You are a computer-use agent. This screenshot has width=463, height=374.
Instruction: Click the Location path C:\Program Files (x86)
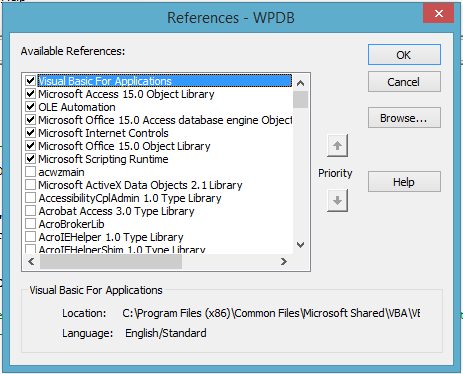coord(271,313)
